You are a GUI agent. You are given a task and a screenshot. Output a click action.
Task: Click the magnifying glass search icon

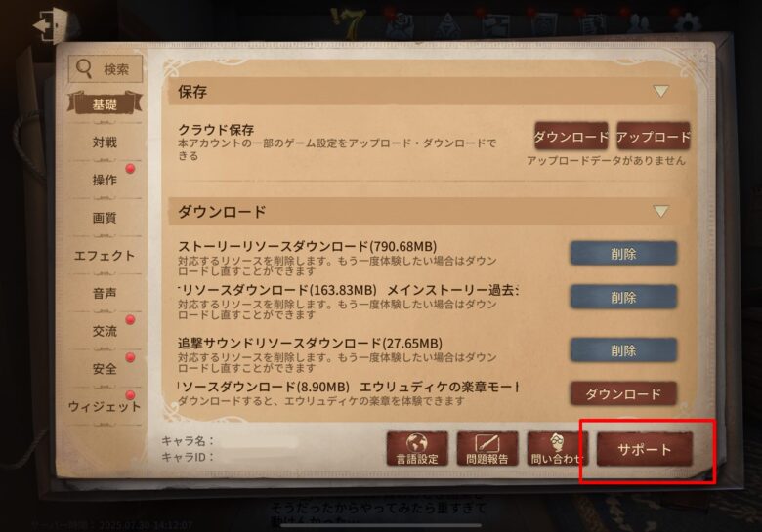point(84,69)
